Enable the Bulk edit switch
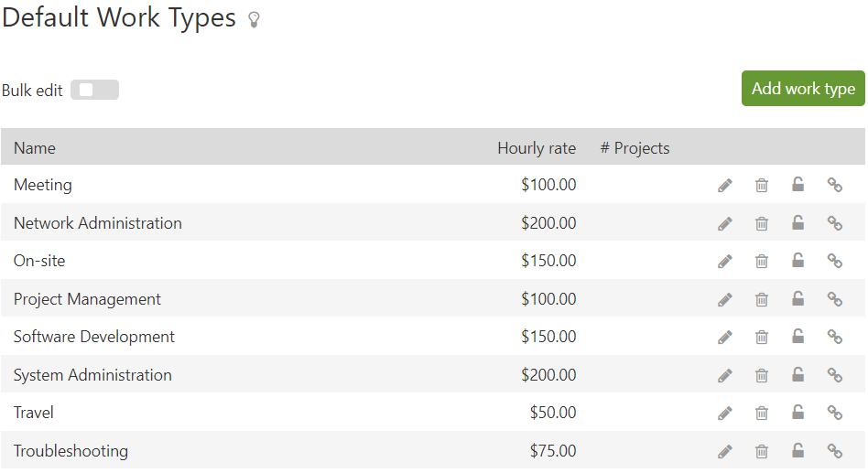 [94, 90]
